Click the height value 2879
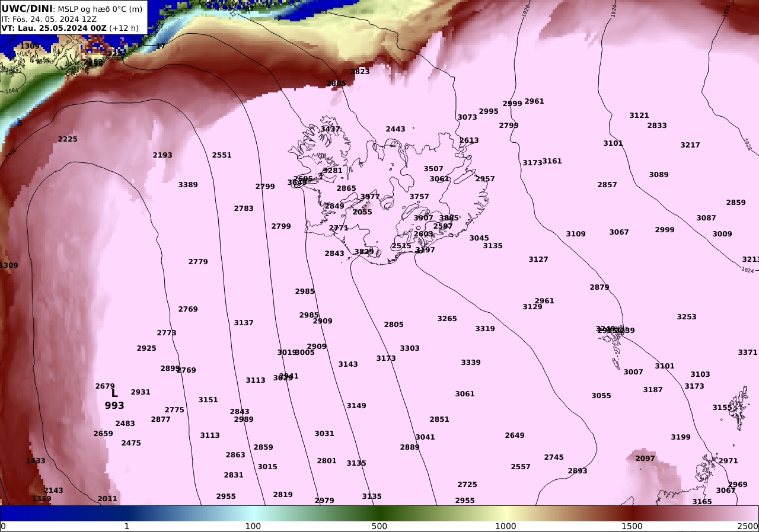Screen dimensions: 759x532 pyautogui.click(x=599, y=287)
